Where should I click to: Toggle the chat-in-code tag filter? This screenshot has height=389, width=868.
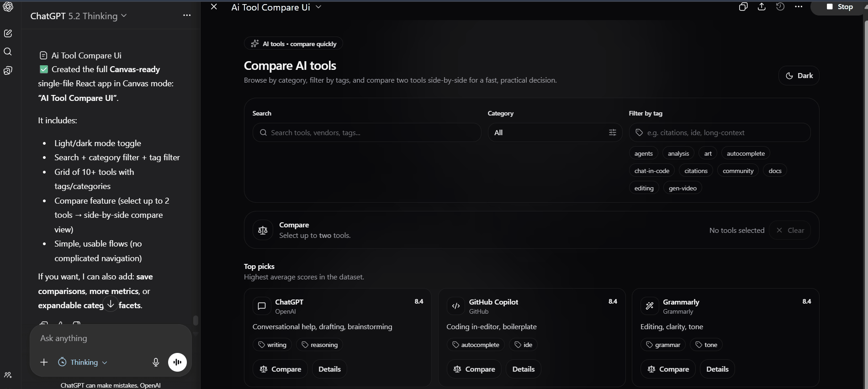[x=652, y=171]
